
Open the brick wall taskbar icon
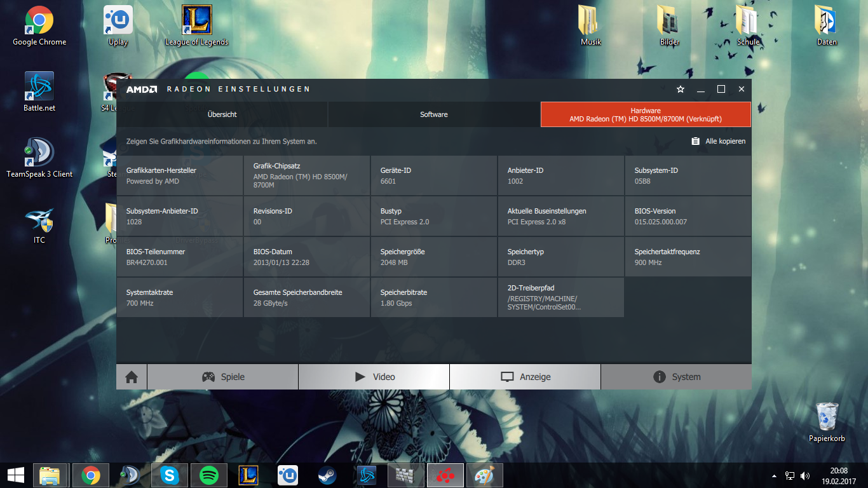click(x=405, y=475)
